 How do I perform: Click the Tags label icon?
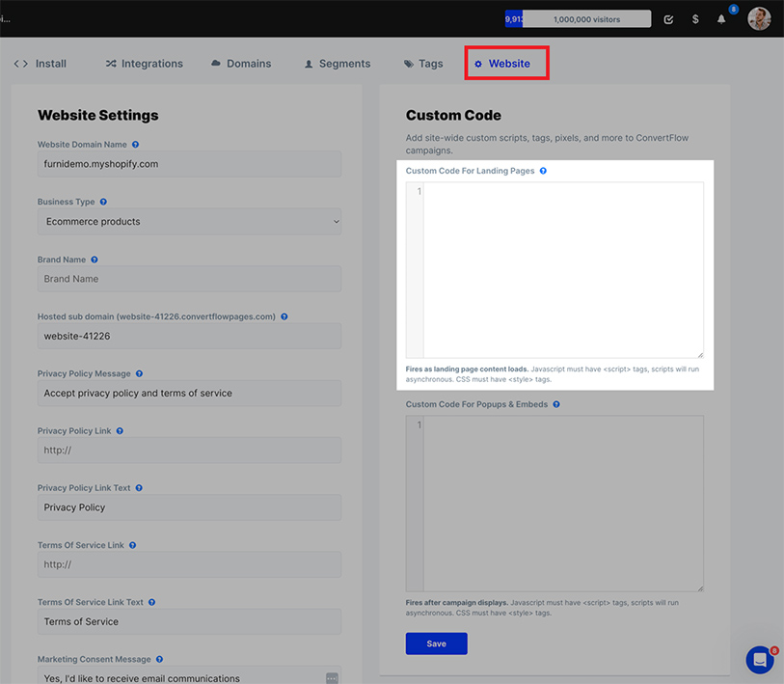(407, 63)
